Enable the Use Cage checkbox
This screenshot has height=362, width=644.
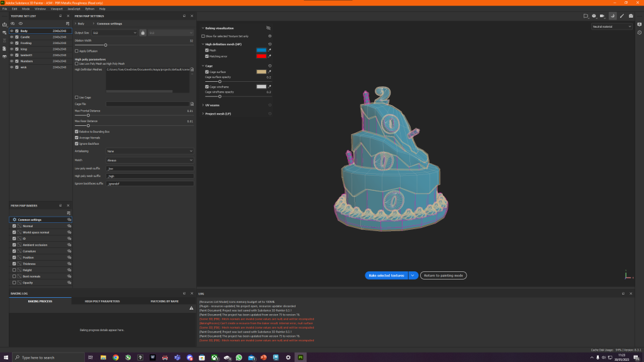[x=77, y=98]
